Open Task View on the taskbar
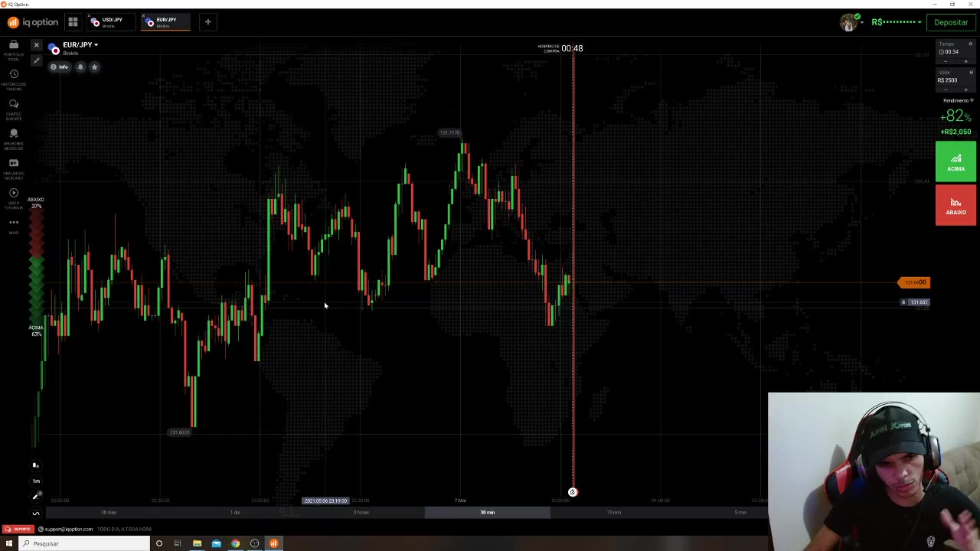 [x=178, y=543]
